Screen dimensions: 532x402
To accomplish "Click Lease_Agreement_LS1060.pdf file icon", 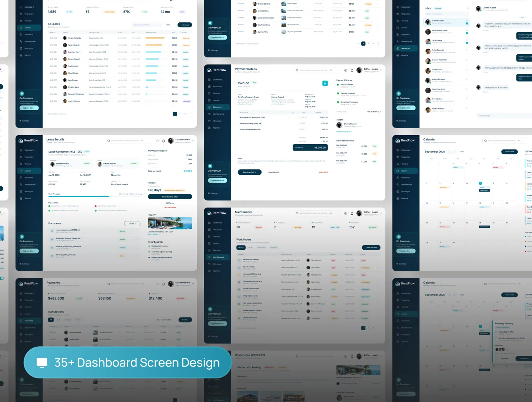I will 52,231.
